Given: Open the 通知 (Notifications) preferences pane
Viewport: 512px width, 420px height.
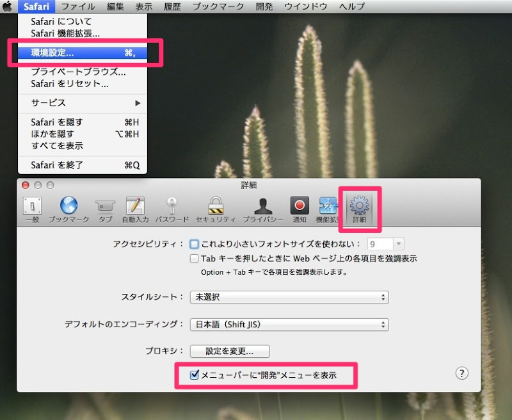Looking at the screenshot, I should point(300,209).
